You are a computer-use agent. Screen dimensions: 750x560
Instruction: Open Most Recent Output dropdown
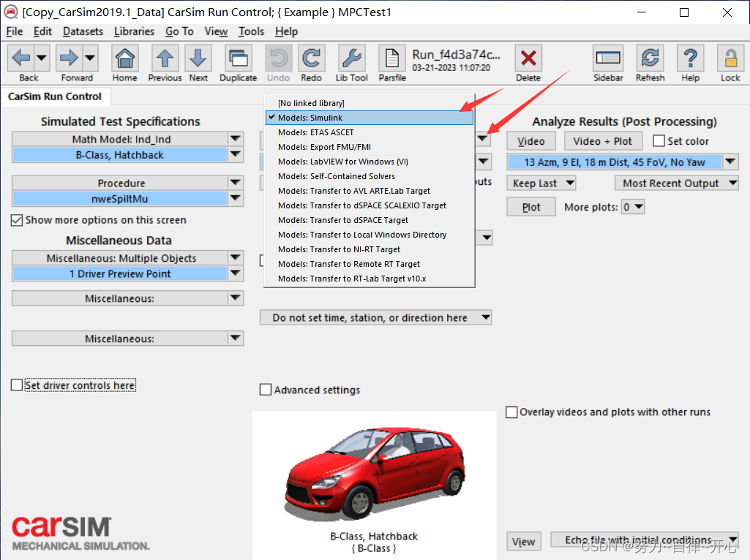(x=677, y=183)
